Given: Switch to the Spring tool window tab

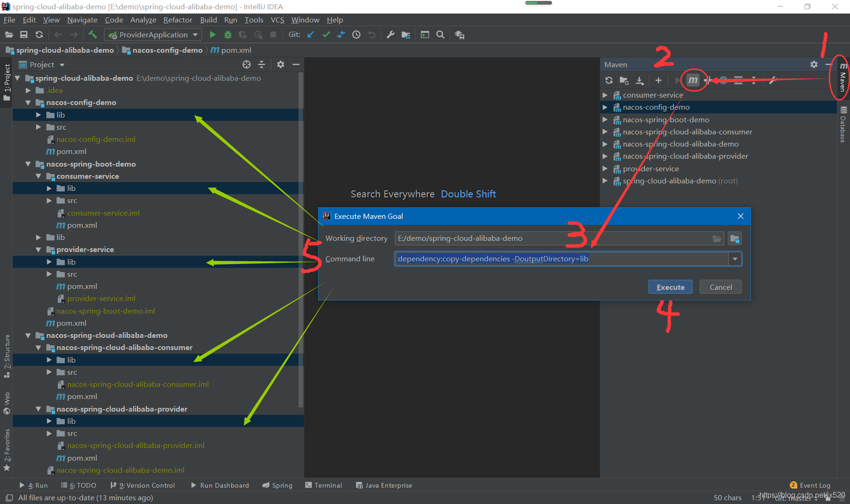Looking at the screenshot, I should pyautogui.click(x=277, y=485).
